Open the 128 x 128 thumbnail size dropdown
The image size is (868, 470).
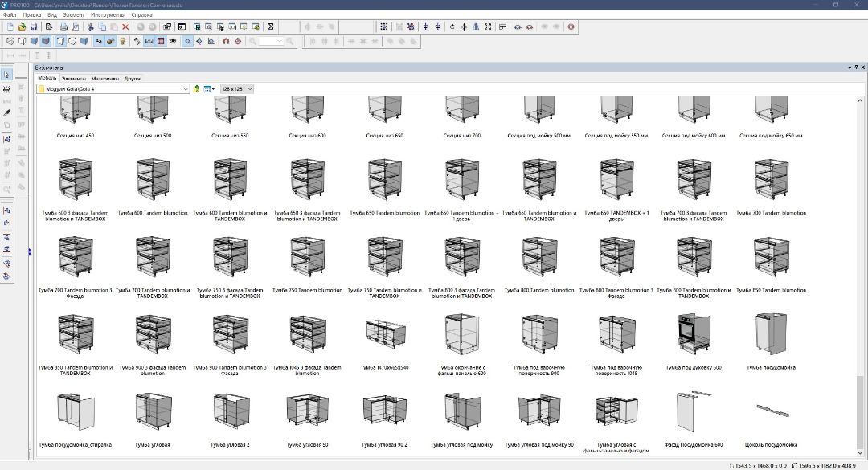click(237, 88)
